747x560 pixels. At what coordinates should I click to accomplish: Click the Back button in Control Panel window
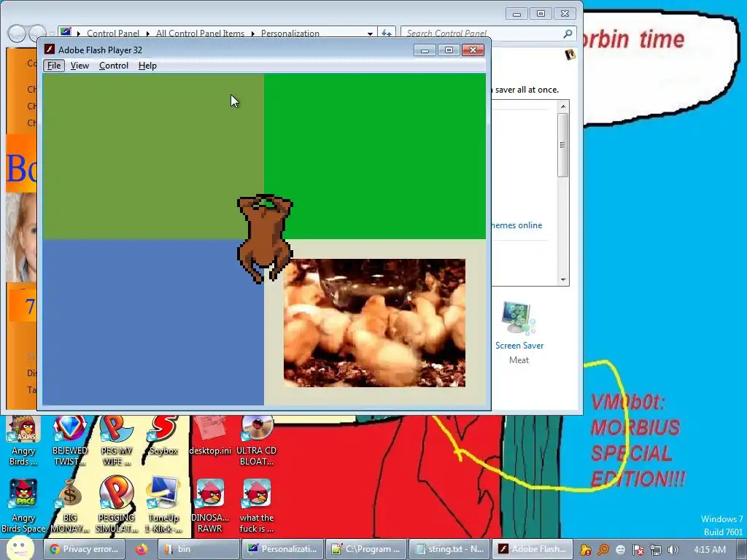coord(17,34)
